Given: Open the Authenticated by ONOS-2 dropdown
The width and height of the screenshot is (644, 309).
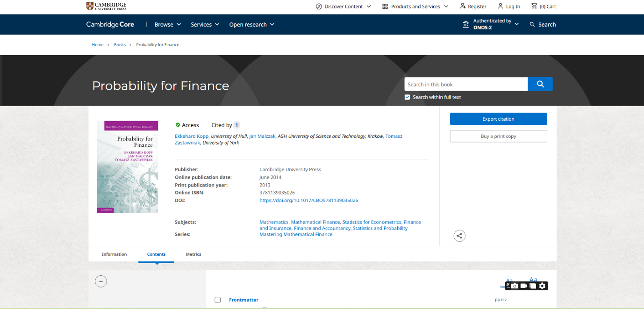Looking at the screenshot, I should point(491,24).
